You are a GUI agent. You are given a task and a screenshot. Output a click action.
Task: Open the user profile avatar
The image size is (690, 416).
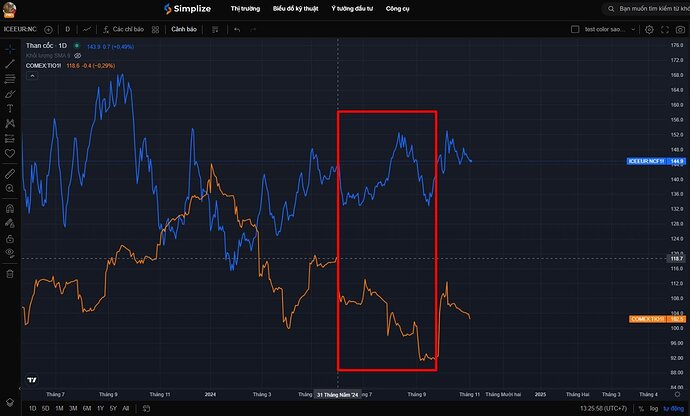(x=9, y=9)
